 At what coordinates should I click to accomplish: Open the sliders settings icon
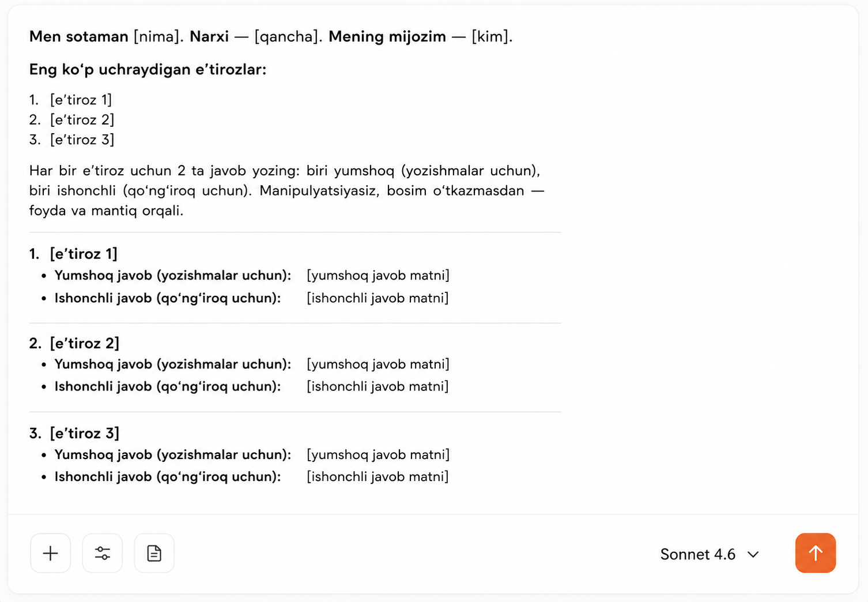103,553
